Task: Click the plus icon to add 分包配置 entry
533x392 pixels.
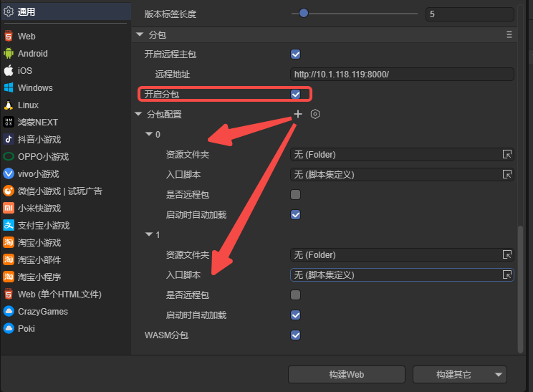Action: coord(298,115)
